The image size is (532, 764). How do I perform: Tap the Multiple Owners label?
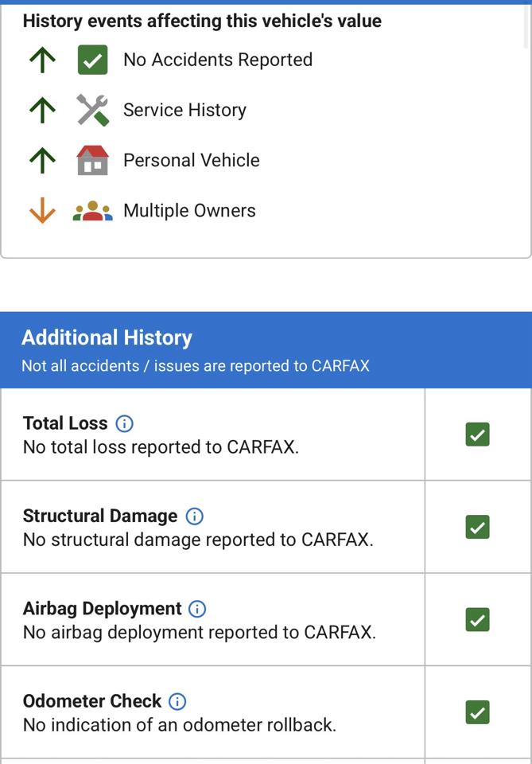pyautogui.click(x=189, y=210)
